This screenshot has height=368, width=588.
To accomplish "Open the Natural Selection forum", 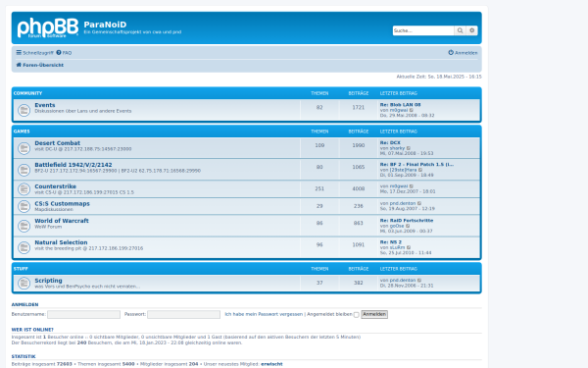I will click(61, 242).
